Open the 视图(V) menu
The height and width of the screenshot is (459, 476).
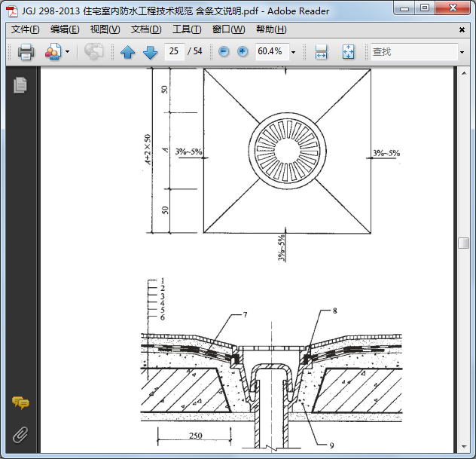point(105,29)
